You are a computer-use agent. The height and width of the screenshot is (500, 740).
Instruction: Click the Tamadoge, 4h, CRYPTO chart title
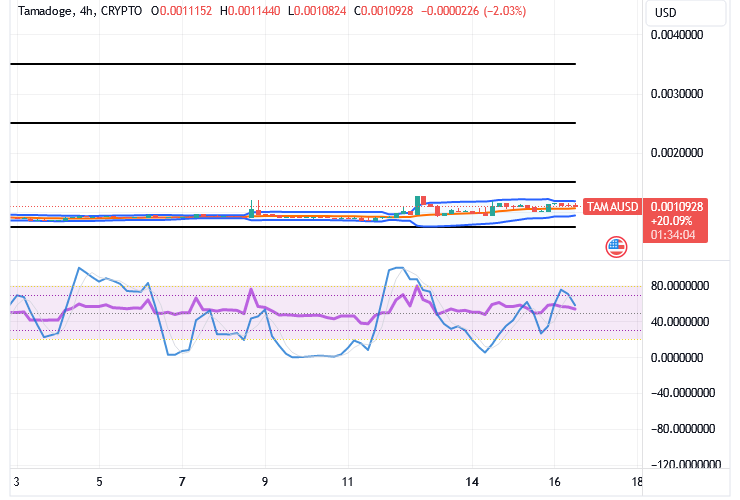80,11
